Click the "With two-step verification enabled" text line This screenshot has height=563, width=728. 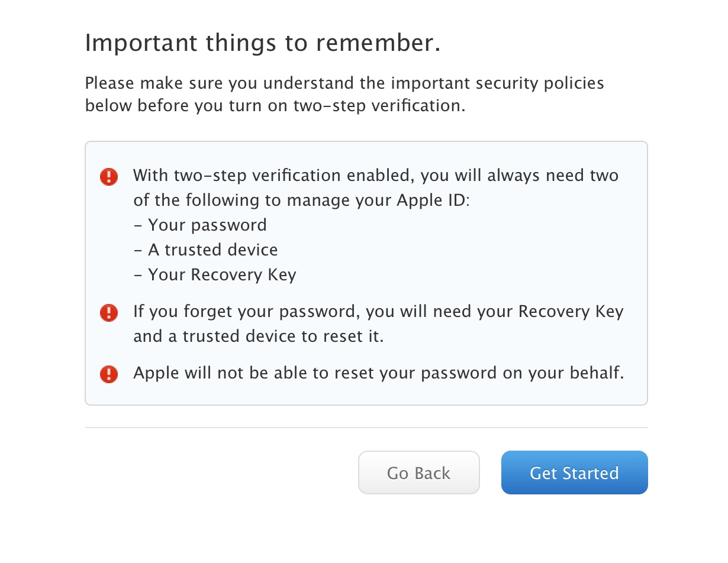click(375, 176)
